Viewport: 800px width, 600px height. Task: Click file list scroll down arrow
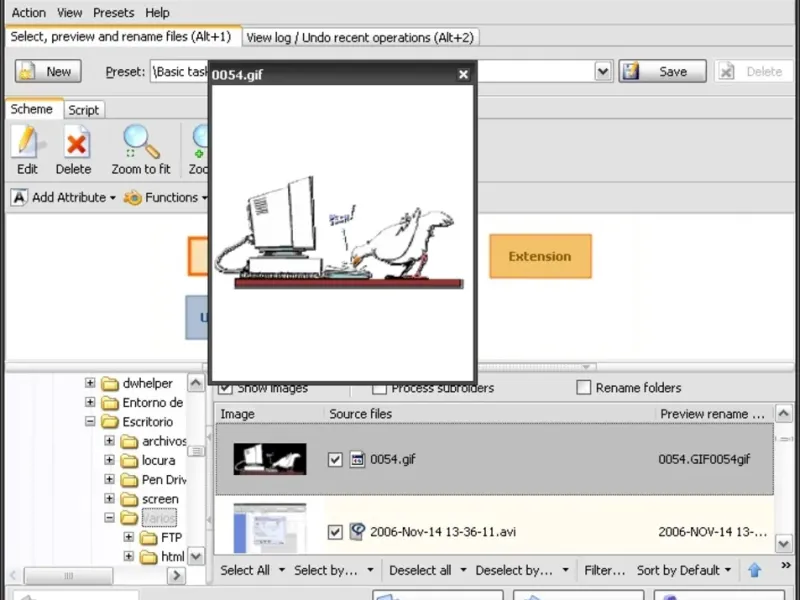click(x=784, y=543)
